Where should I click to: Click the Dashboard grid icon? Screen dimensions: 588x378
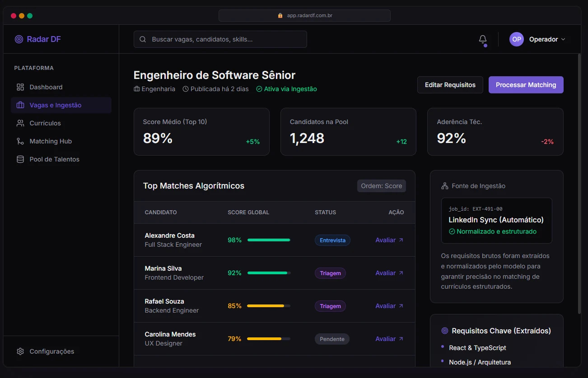click(20, 87)
